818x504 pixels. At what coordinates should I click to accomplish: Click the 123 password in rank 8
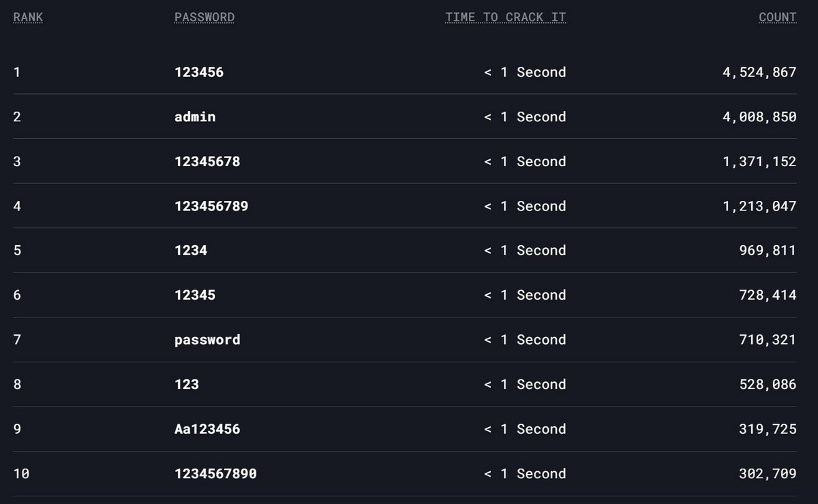coord(187,385)
